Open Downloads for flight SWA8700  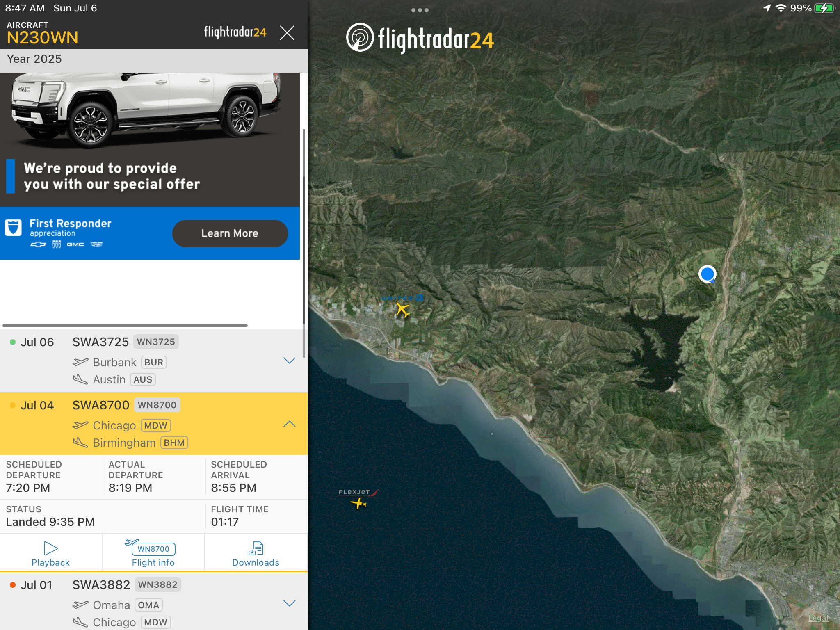click(256, 553)
